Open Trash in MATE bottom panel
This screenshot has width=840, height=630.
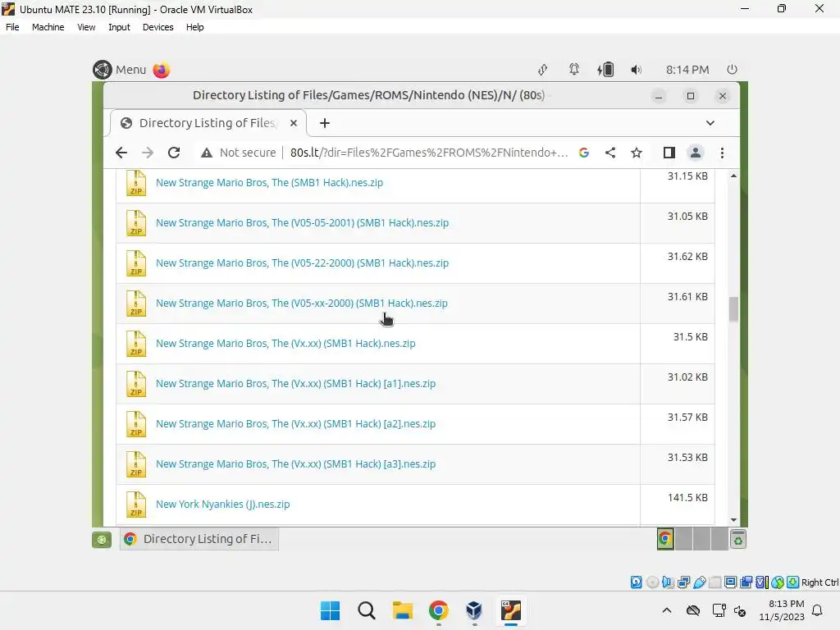click(738, 540)
